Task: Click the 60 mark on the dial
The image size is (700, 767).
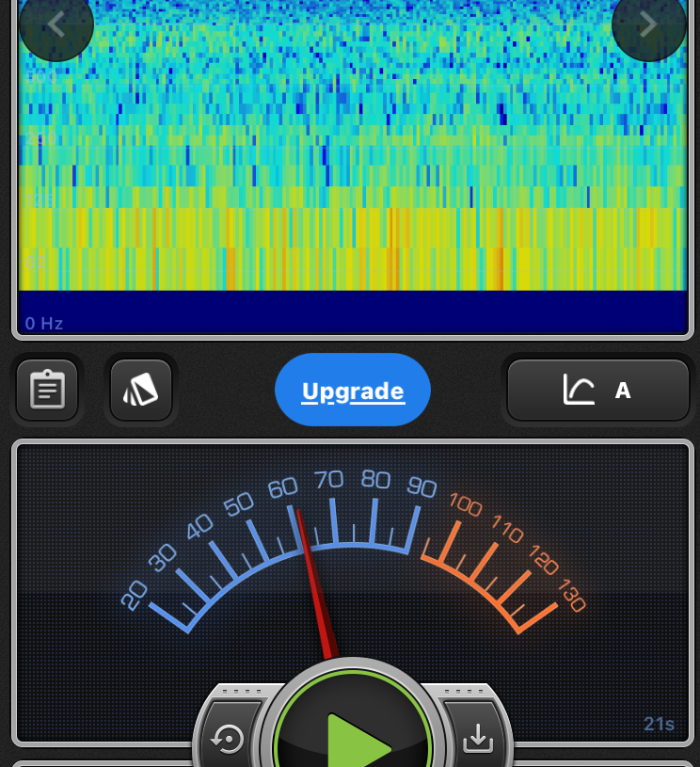Action: [282, 487]
